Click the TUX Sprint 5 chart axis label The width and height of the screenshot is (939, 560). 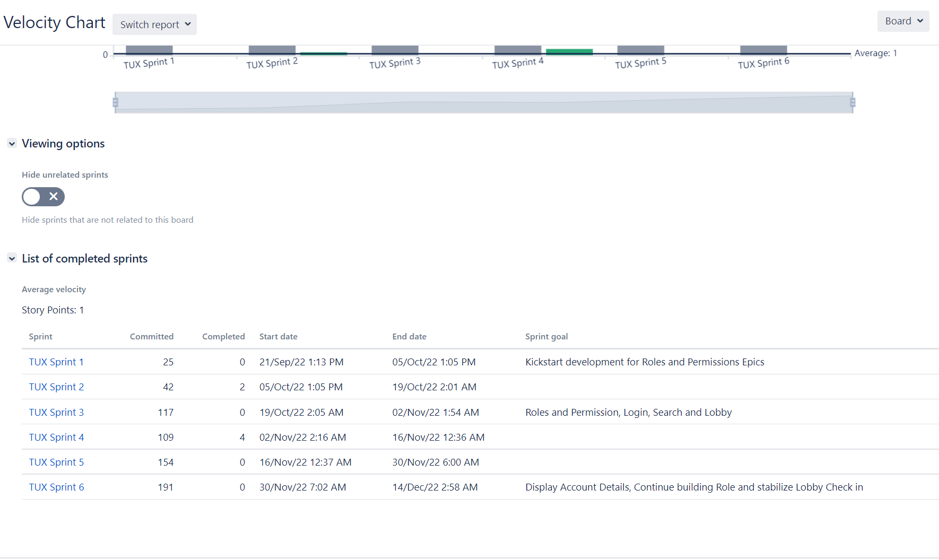point(641,63)
